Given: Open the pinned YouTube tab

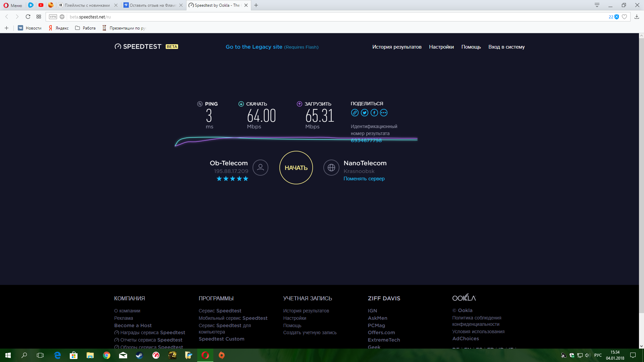Looking at the screenshot, I should click(x=41, y=5).
